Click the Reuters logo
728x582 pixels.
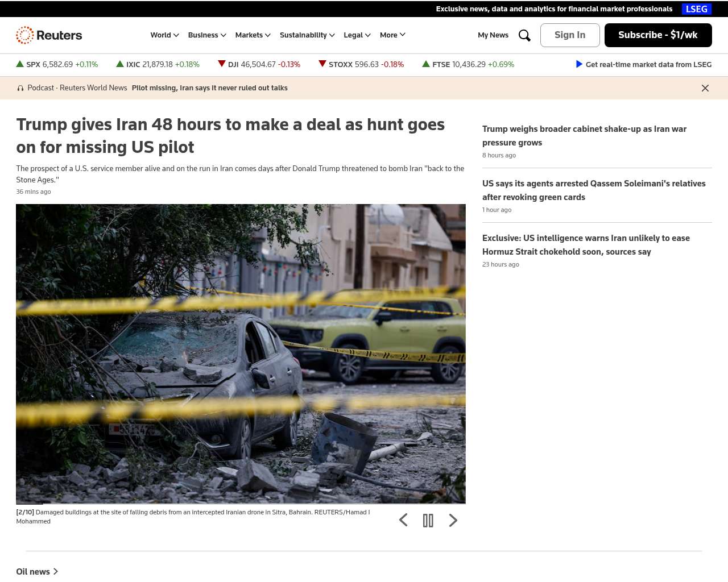(49, 35)
